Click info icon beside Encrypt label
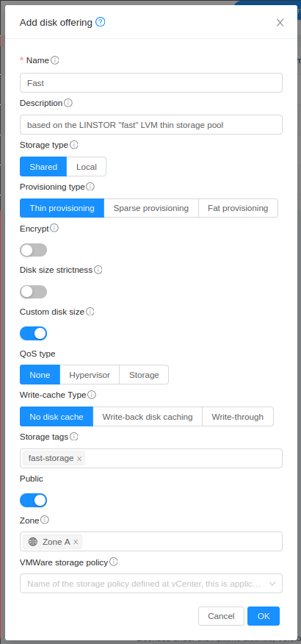Image resolution: width=301 pixels, height=644 pixels. pos(54,228)
